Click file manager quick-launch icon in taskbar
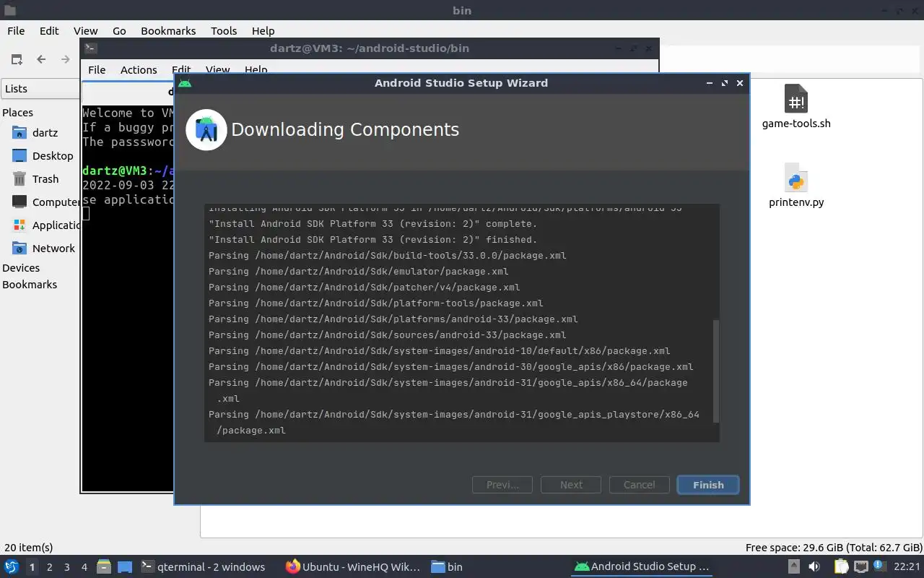Image resolution: width=924 pixels, height=578 pixels. 104,566
